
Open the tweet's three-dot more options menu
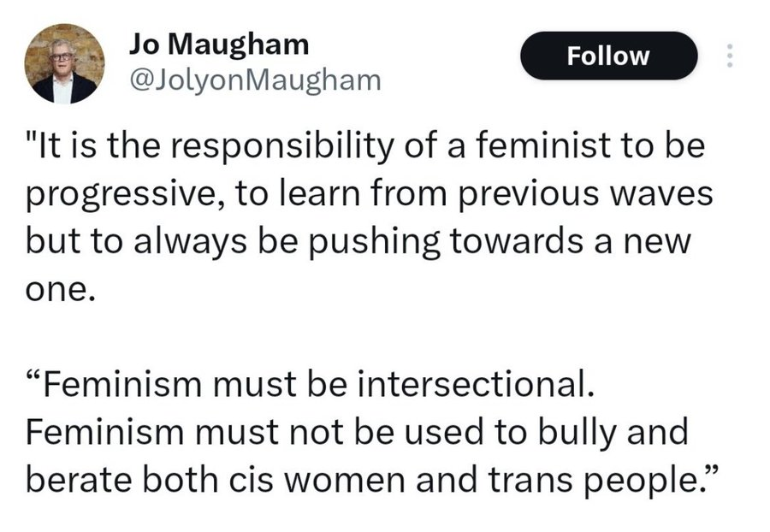coord(730,56)
